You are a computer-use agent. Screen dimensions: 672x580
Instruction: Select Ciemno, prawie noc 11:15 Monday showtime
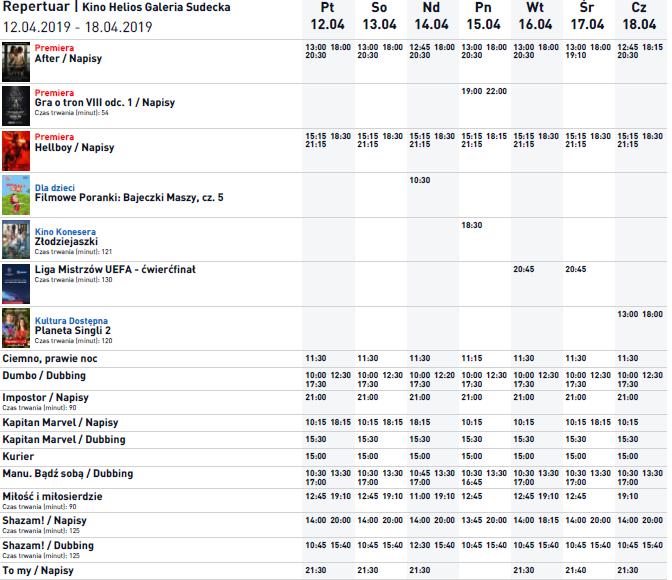[472, 358]
